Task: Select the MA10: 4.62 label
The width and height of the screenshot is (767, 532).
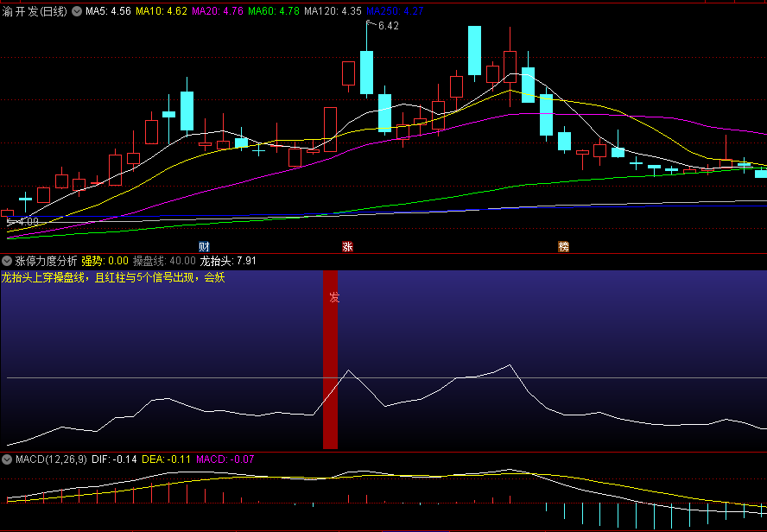Action: pos(162,11)
